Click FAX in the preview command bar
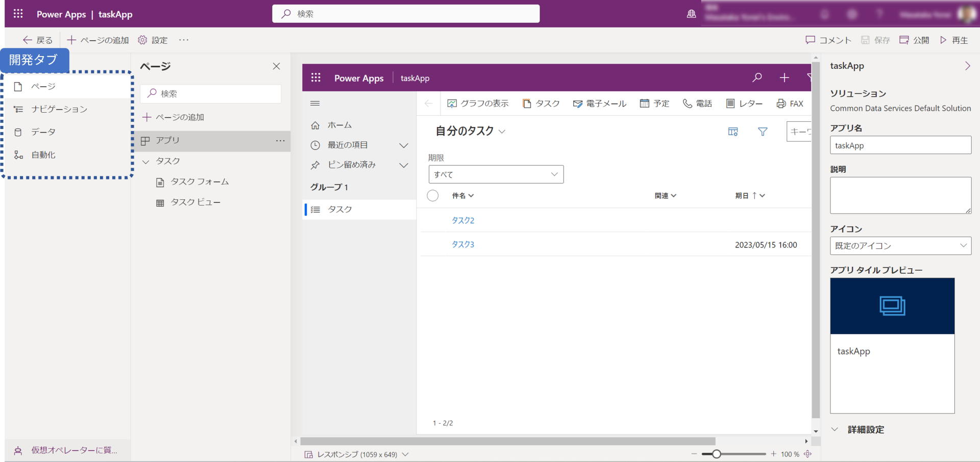Screen dimensions: 980x462 [790, 104]
